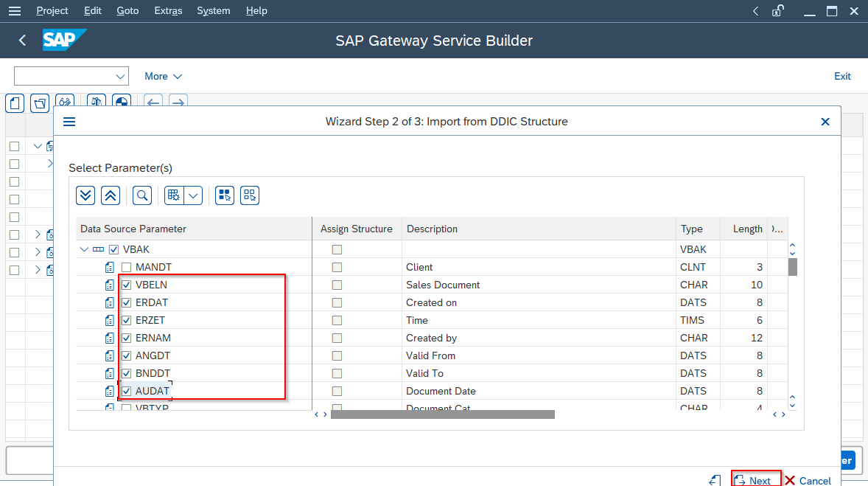Click the Back step icon beside Next

pos(715,480)
